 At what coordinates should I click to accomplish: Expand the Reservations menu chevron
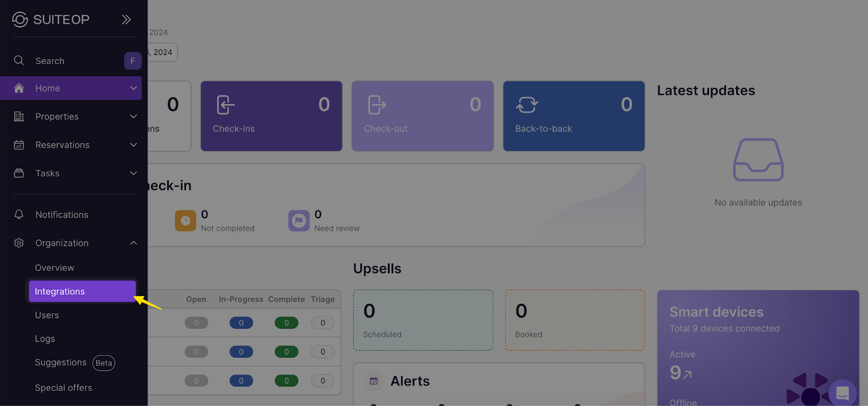tap(133, 145)
